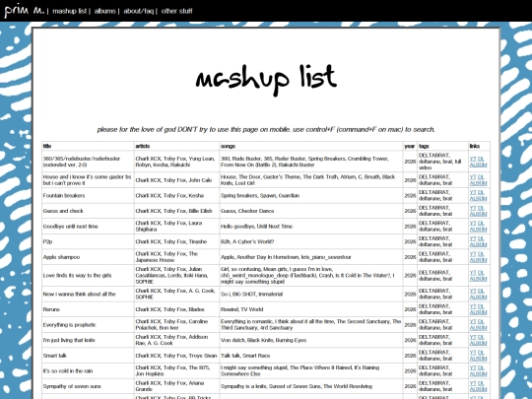Open YT link for Smart talk

tap(473, 353)
